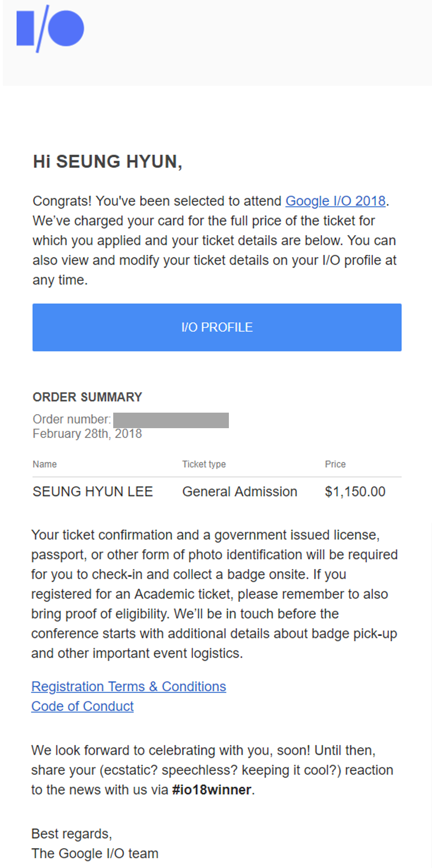This screenshot has width=432, height=868.
Task: Click the Name column header
Action: (x=45, y=464)
